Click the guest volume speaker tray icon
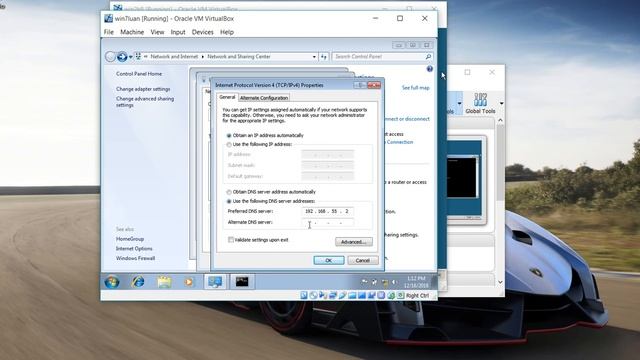Viewport: 640px width, 360px height. [394, 282]
